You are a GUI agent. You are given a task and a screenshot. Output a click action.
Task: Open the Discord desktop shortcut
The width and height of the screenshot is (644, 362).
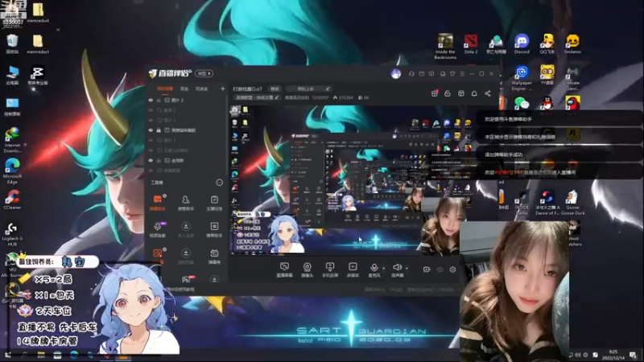point(522,44)
